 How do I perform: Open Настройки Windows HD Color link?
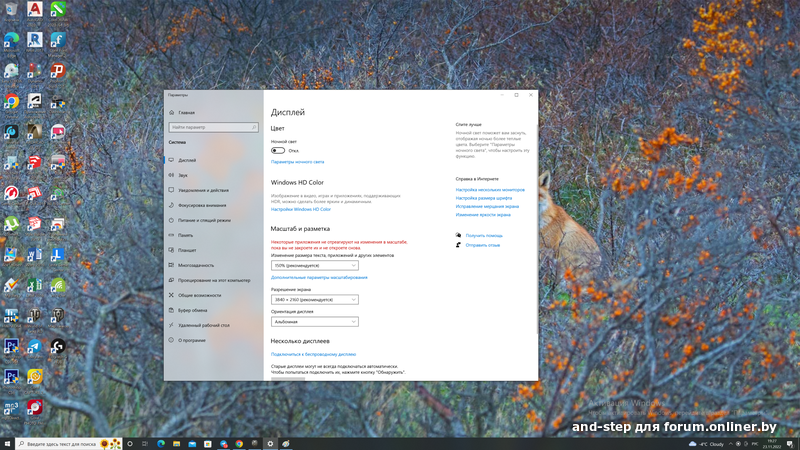[x=301, y=209]
